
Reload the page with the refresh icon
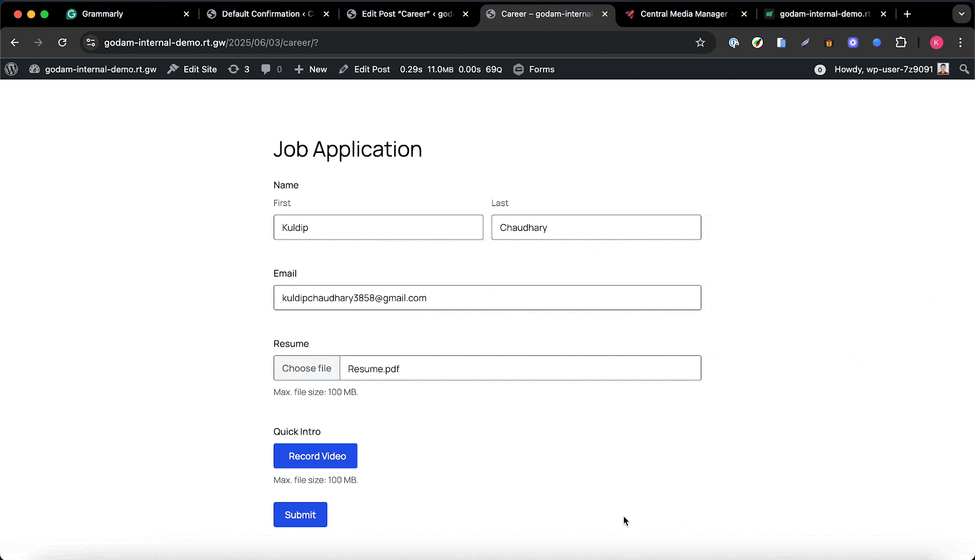click(62, 43)
